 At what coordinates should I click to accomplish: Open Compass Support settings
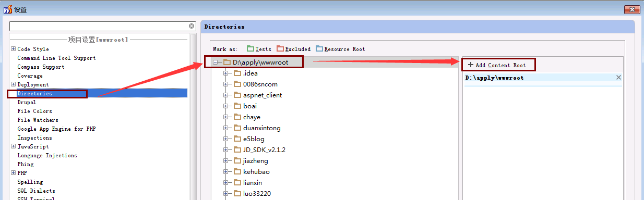coord(41,67)
